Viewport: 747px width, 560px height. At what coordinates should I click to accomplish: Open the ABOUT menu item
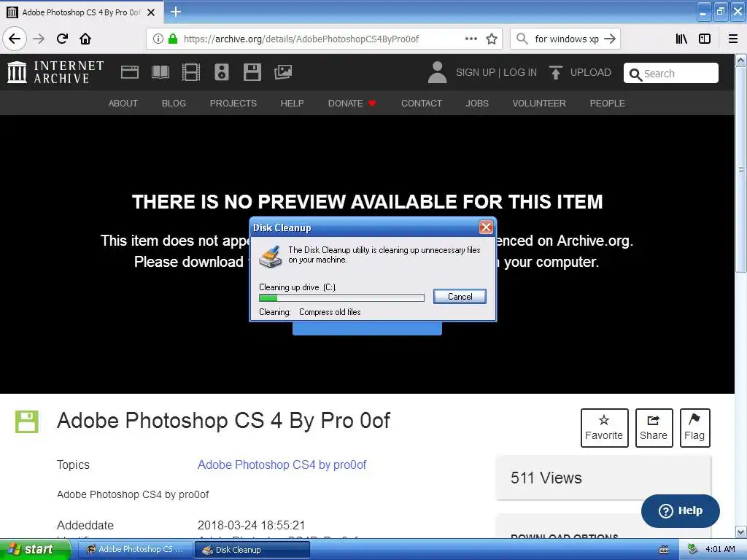tap(123, 104)
